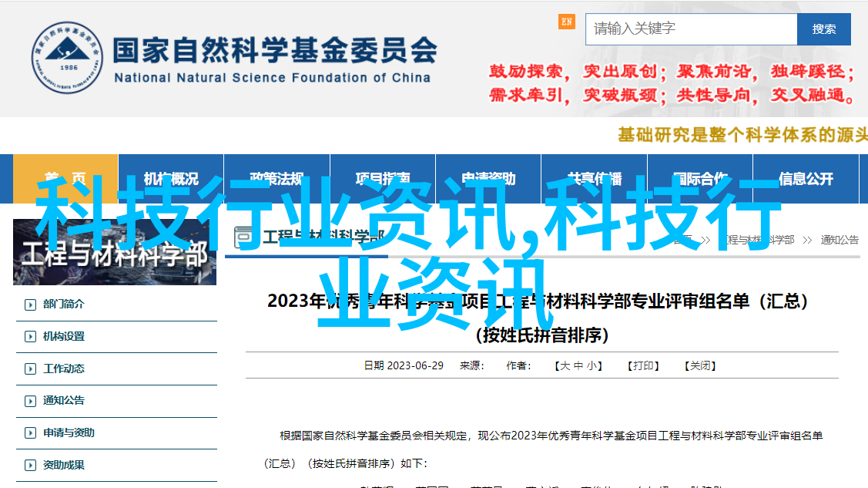
Task: Open the 机构概况 navigation menu
Action: [171, 178]
